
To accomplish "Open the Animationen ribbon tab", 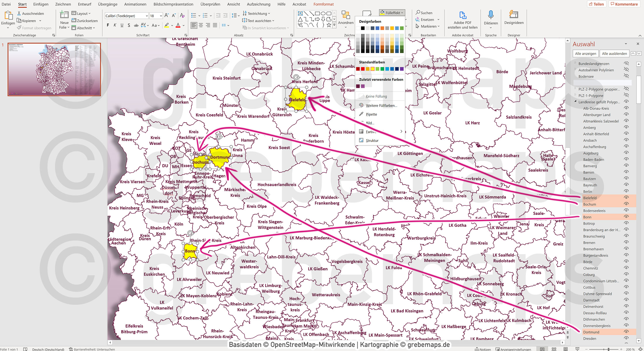I will pos(135,4).
